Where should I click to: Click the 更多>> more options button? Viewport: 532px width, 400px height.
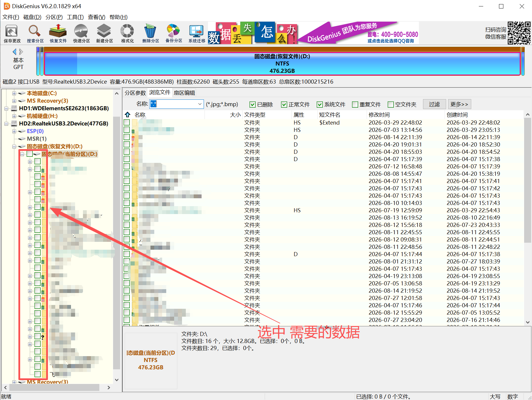(x=460, y=104)
